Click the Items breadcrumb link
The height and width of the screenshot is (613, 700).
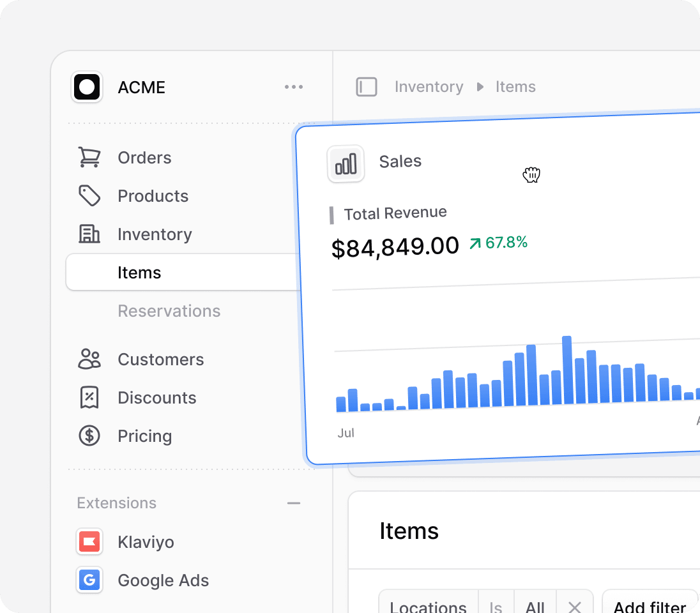[x=515, y=87]
